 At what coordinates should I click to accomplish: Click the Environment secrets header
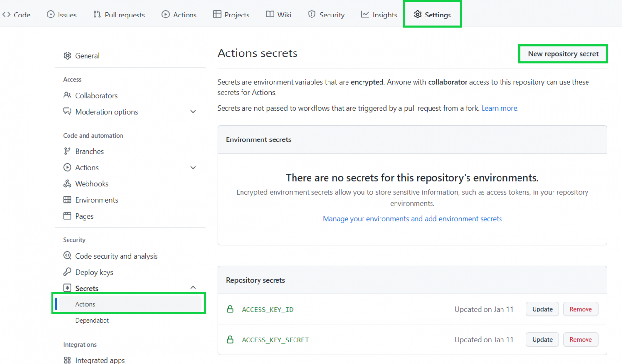tap(259, 139)
